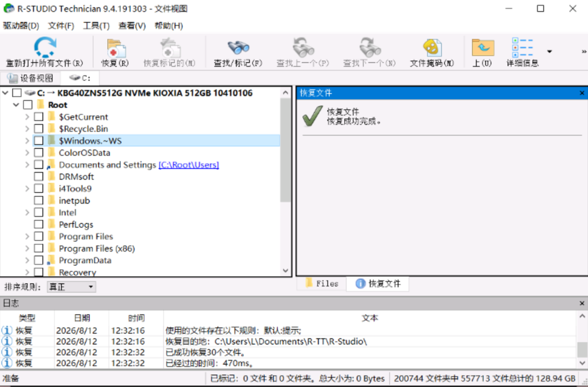Close the Recover Files (恢复文件) panel

click(582, 93)
